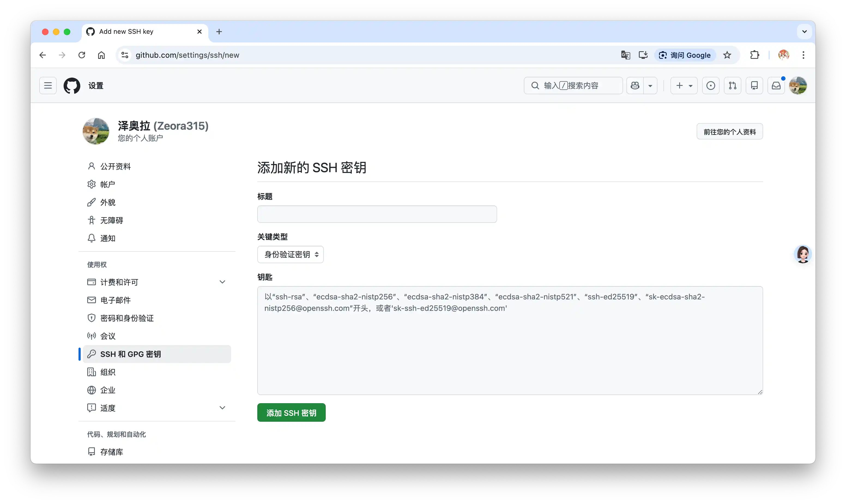
Task: Click the 添加 SSH 密钥 button
Action: (291, 413)
